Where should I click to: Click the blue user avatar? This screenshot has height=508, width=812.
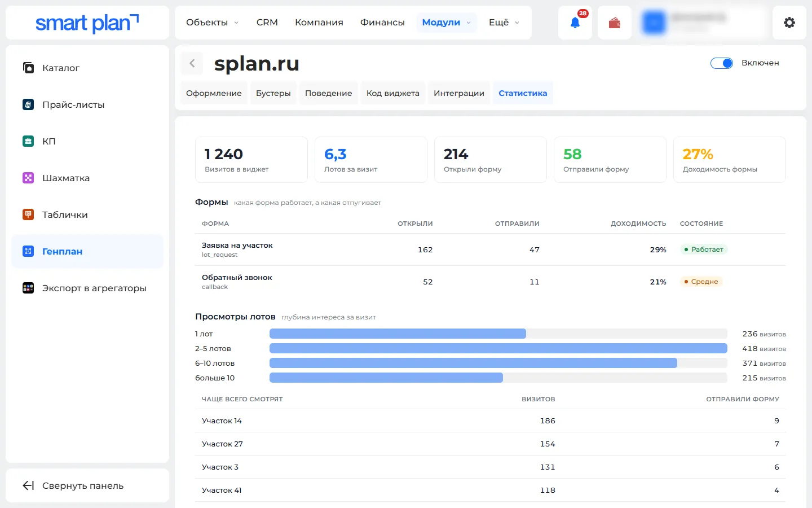654,23
